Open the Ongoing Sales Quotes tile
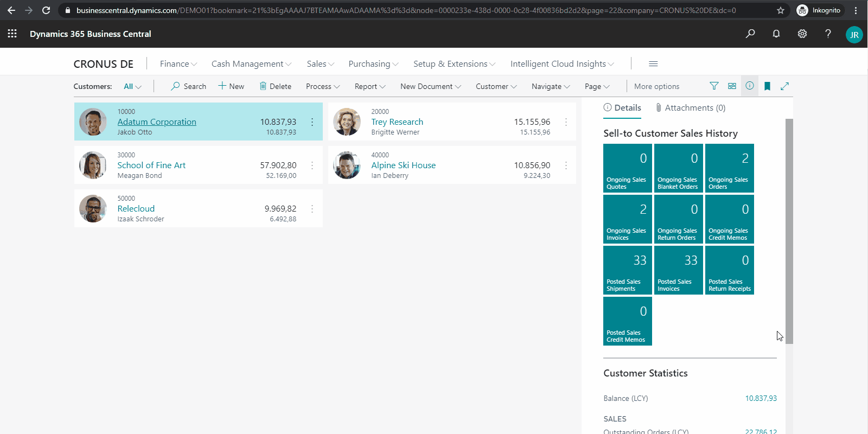The image size is (868, 434). [628, 168]
